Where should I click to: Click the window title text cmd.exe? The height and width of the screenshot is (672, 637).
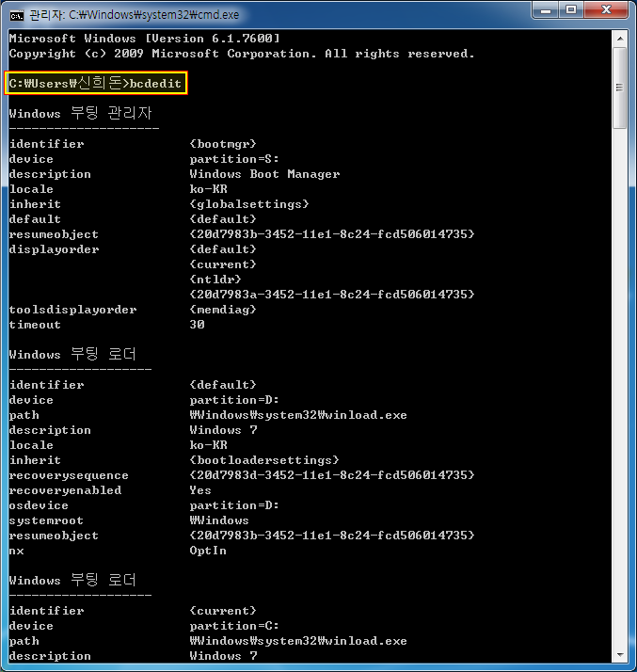point(135,15)
